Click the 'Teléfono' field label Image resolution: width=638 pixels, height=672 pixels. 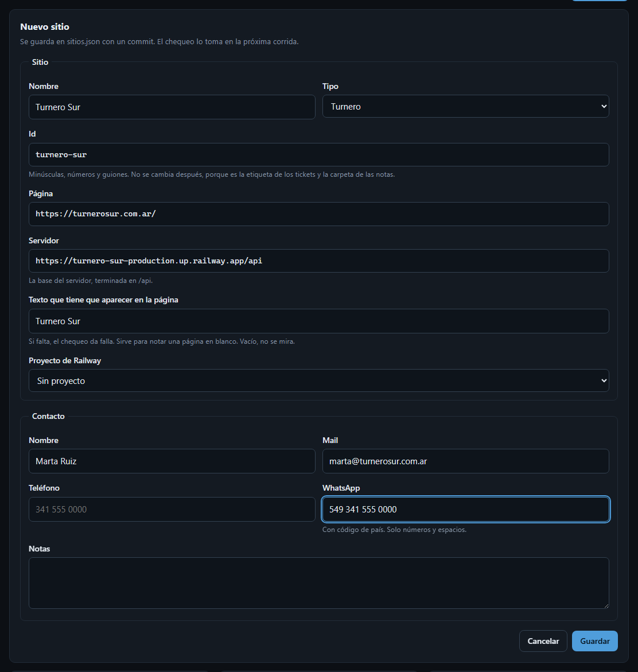coord(44,488)
